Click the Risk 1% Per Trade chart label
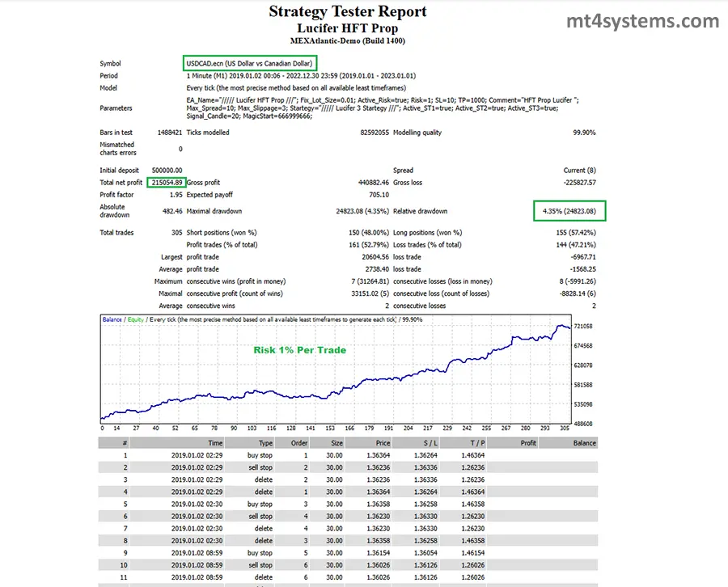Image resolution: width=728 pixels, height=587 pixels. point(299,350)
